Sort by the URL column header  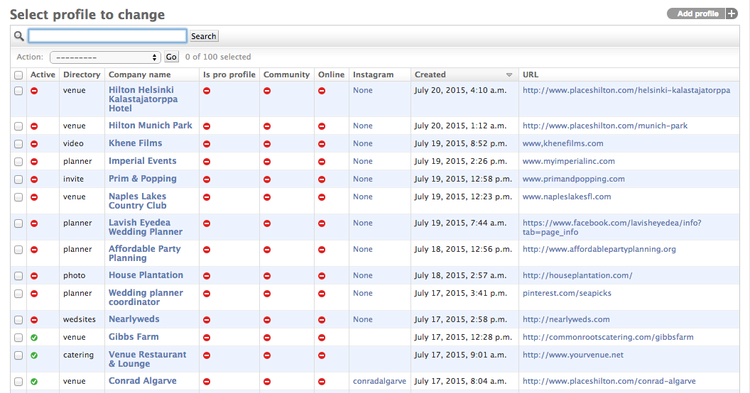click(530, 75)
